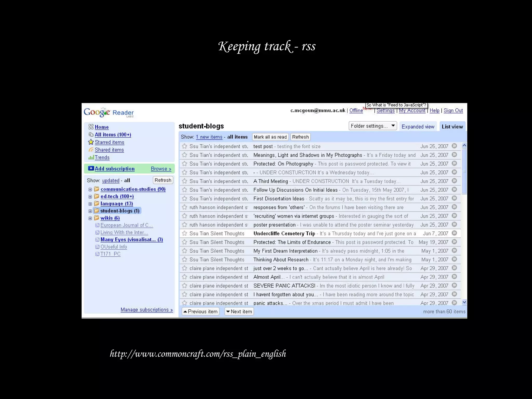Star the 'poster presentation' item
The height and width of the screenshot is (399, 532).
coord(184,224)
